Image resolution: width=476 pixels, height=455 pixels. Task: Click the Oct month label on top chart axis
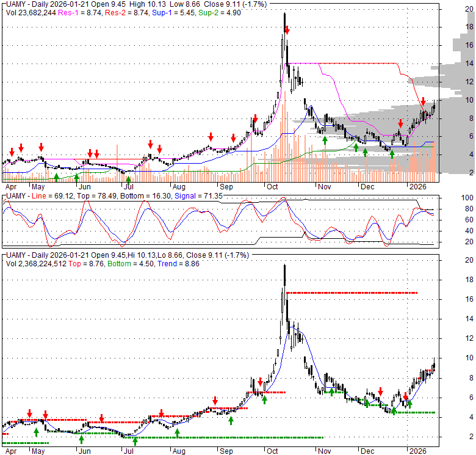(x=272, y=187)
